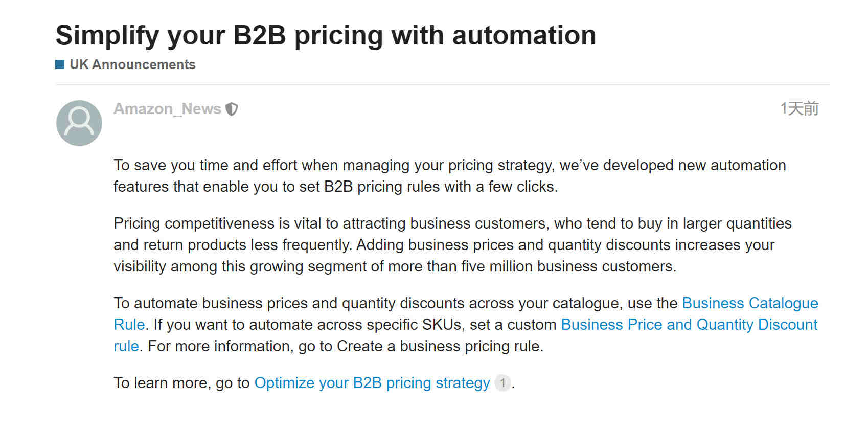Click the text To learn more, go to
This screenshot has width=868, height=430.
(181, 383)
